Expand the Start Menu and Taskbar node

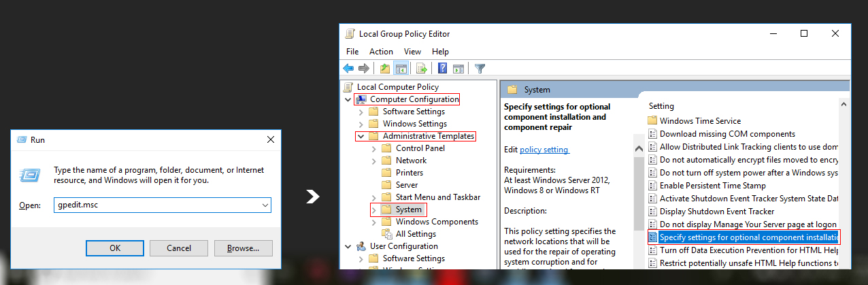tap(373, 197)
